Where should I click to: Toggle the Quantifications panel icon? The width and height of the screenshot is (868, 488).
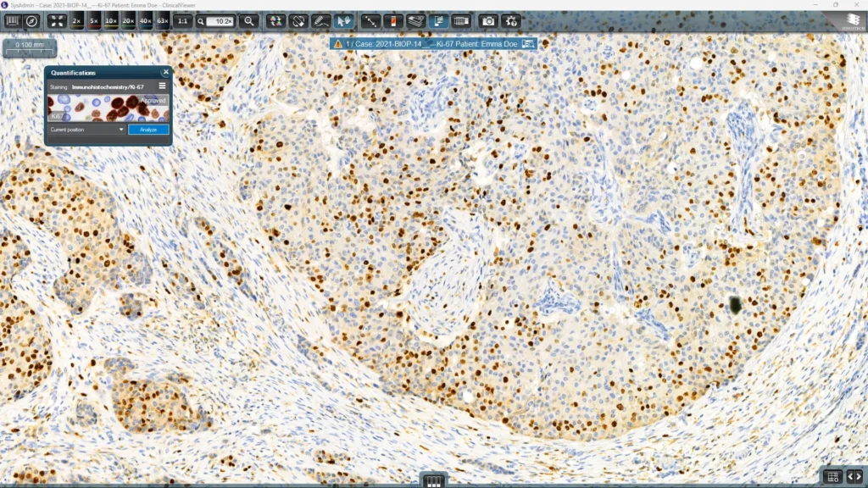pos(438,21)
